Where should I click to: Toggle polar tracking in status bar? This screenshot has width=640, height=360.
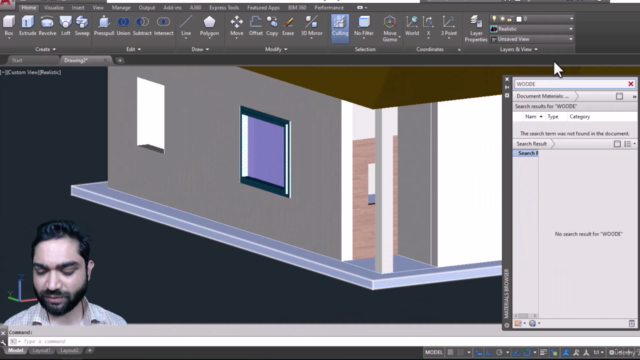[499, 352]
